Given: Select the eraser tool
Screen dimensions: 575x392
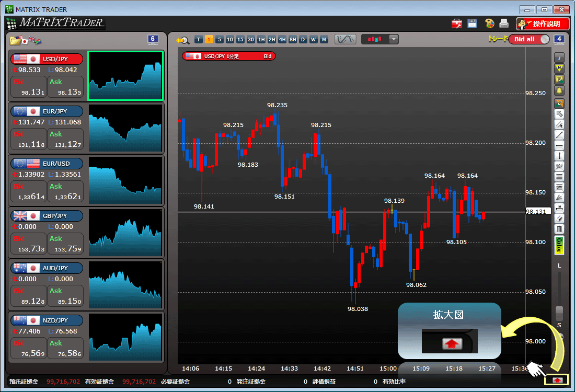Looking at the screenshot, I should (559, 219).
